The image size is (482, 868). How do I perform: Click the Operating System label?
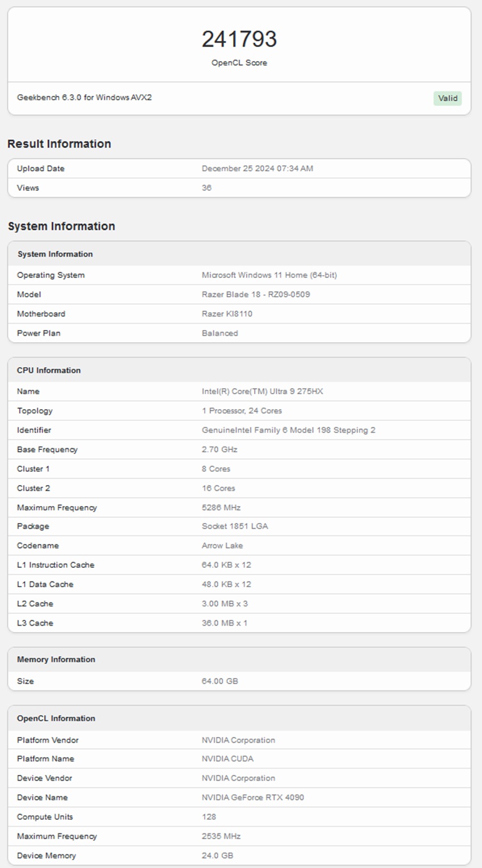[x=51, y=275]
